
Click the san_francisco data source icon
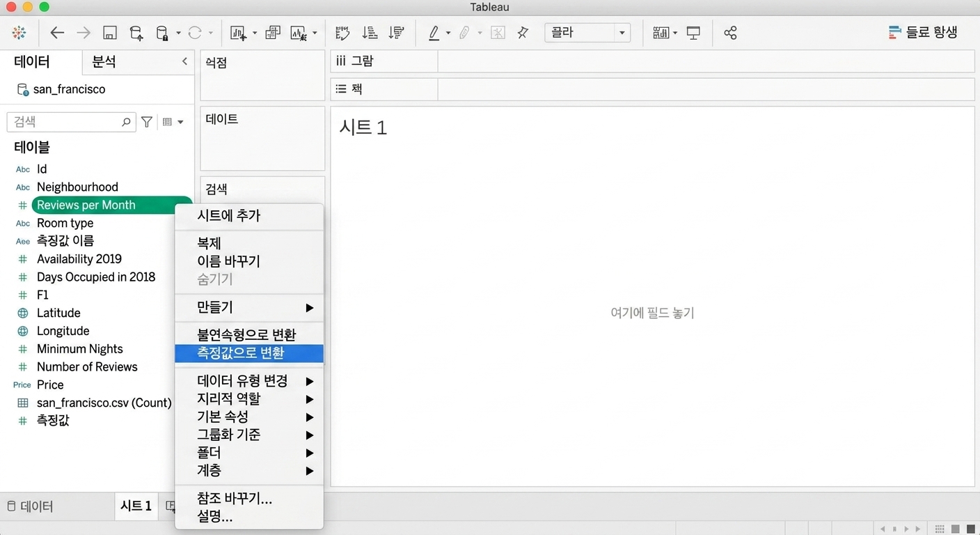click(23, 90)
